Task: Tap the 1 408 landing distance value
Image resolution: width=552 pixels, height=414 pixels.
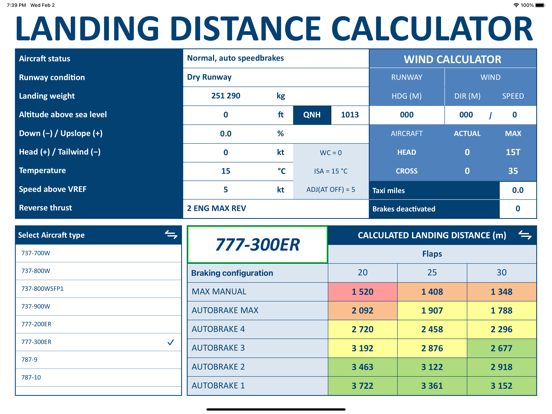Action: [432, 292]
